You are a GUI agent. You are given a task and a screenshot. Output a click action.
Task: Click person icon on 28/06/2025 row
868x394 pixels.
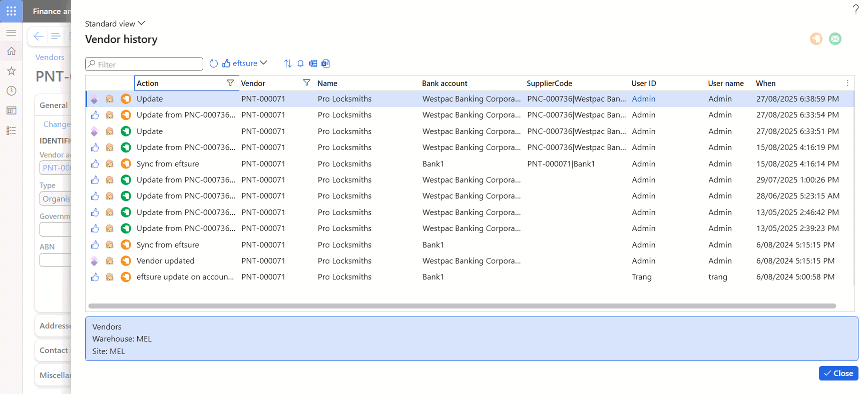tap(110, 196)
